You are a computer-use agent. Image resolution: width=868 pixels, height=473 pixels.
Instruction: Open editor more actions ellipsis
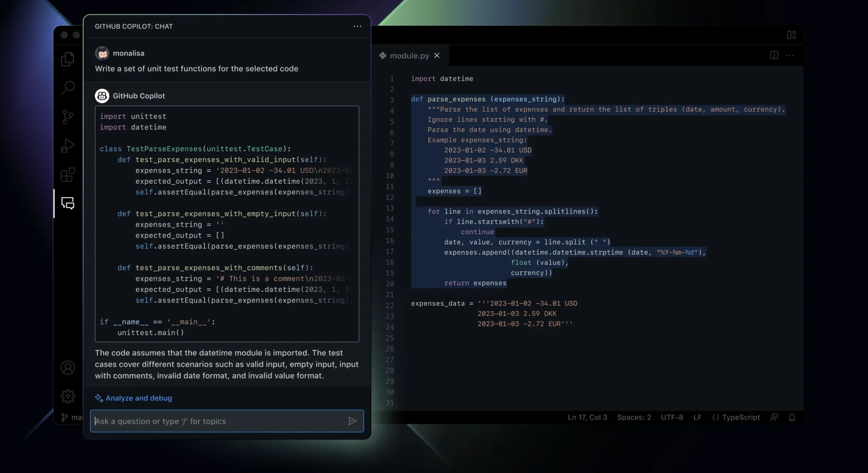[x=790, y=55]
